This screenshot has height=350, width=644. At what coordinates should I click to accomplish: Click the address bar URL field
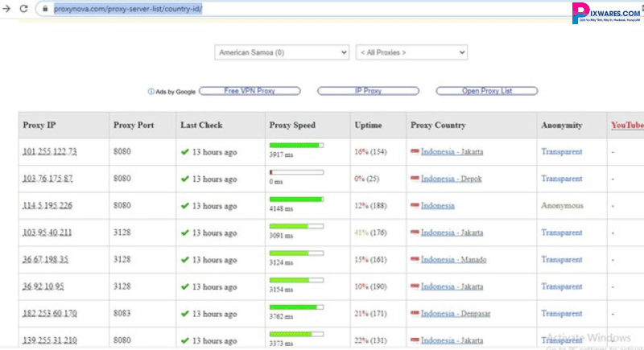click(x=242, y=9)
